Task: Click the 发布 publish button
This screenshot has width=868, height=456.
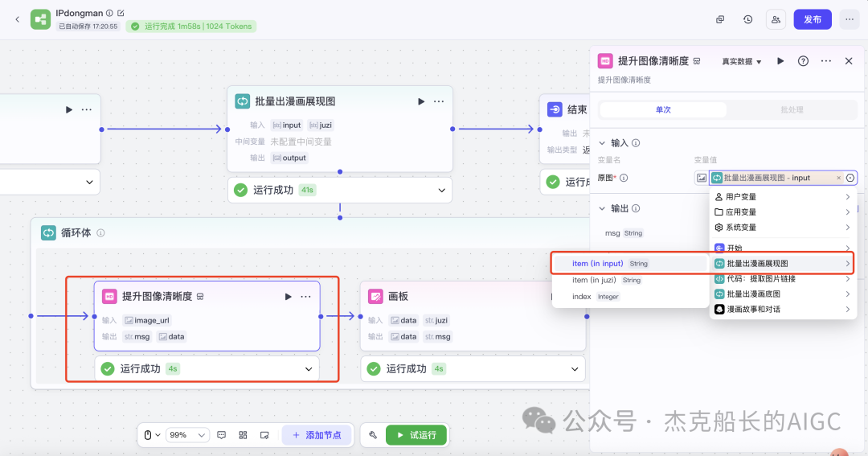Action: 812,19
